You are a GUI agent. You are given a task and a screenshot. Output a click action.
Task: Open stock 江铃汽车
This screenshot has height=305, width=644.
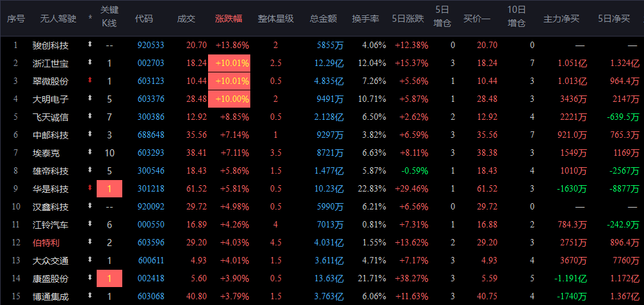click(51, 225)
